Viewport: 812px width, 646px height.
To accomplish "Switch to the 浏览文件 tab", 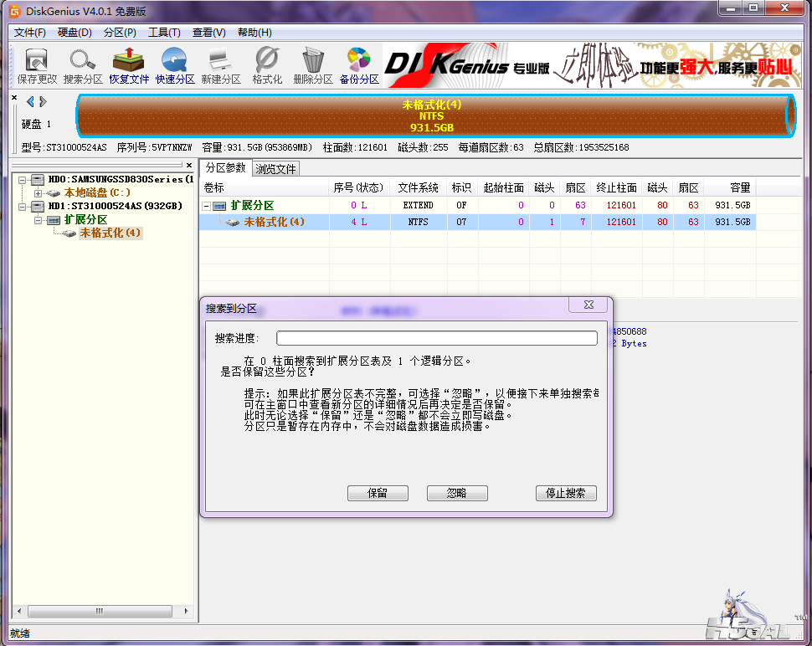I will [x=275, y=169].
